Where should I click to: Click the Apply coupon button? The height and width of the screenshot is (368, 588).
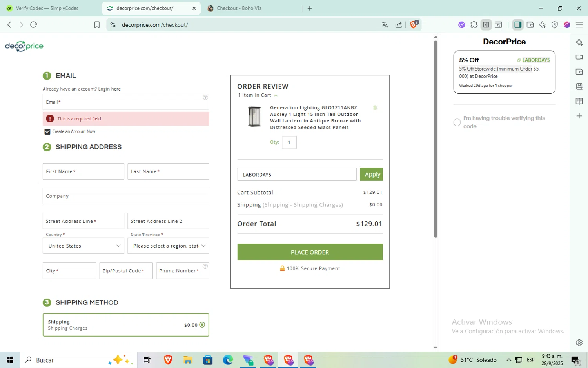point(371,175)
